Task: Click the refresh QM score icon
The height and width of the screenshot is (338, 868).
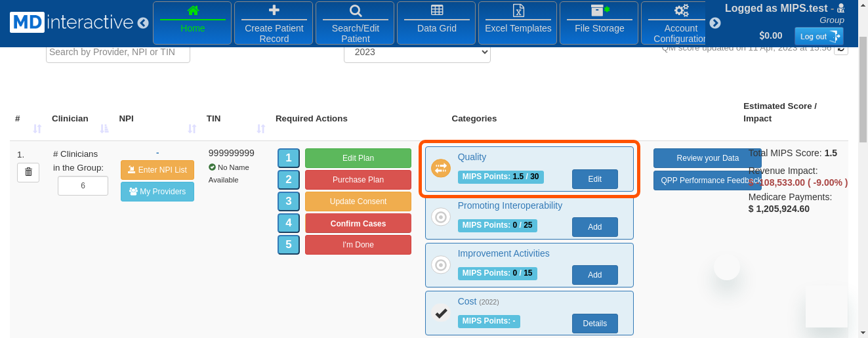Action: click(840, 49)
